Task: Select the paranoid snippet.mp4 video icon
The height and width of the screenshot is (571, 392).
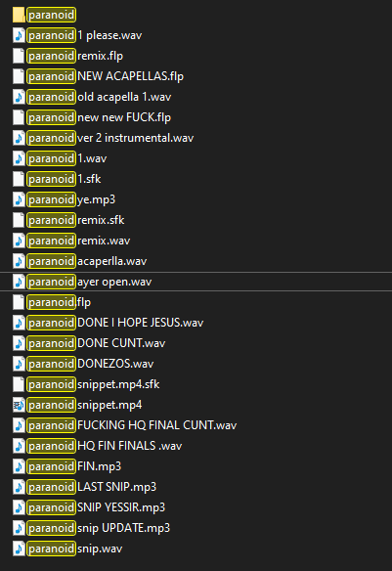Action: (x=19, y=405)
